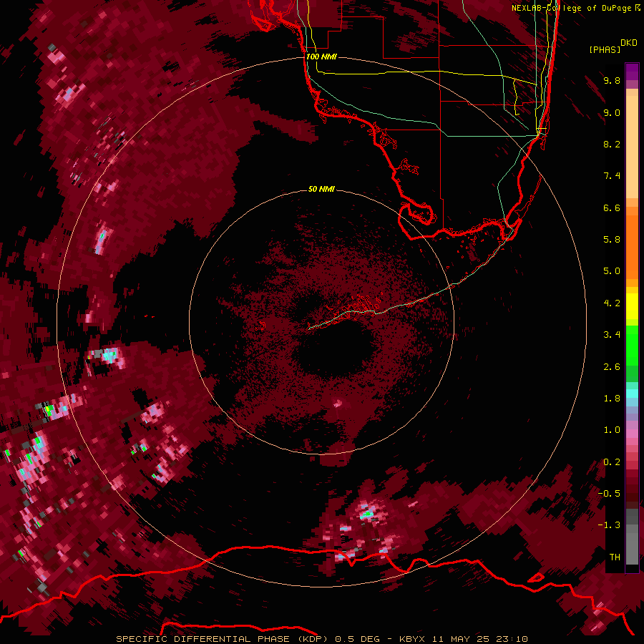Select the 1.8 value on color scale
Viewport: 644px width, 644px height.
(x=612, y=399)
